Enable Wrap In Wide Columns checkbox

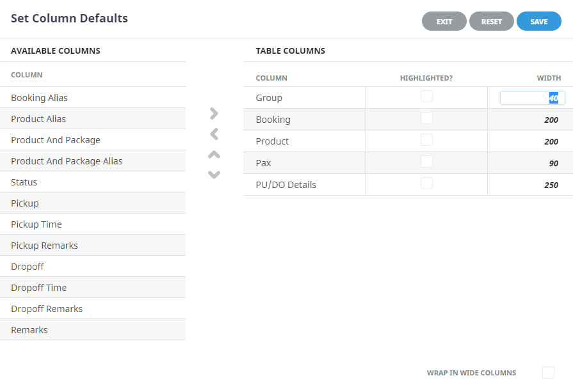[x=548, y=372]
